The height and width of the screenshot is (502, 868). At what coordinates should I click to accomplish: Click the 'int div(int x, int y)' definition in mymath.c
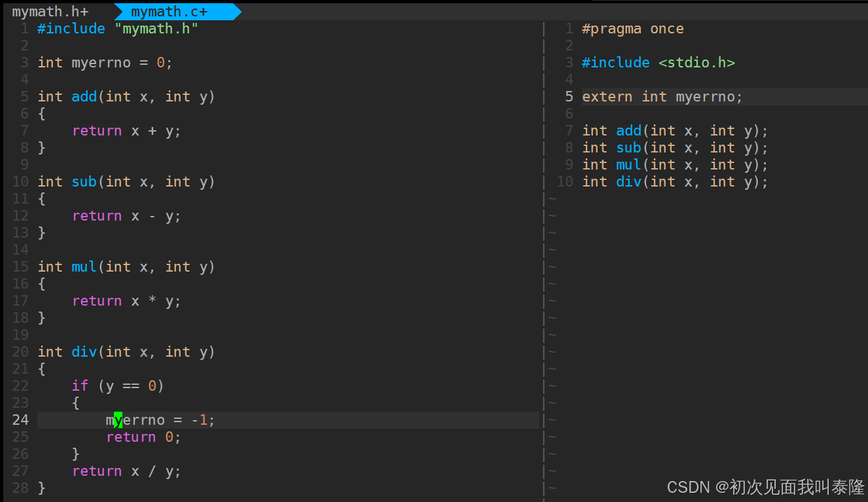pyautogui.click(x=126, y=352)
